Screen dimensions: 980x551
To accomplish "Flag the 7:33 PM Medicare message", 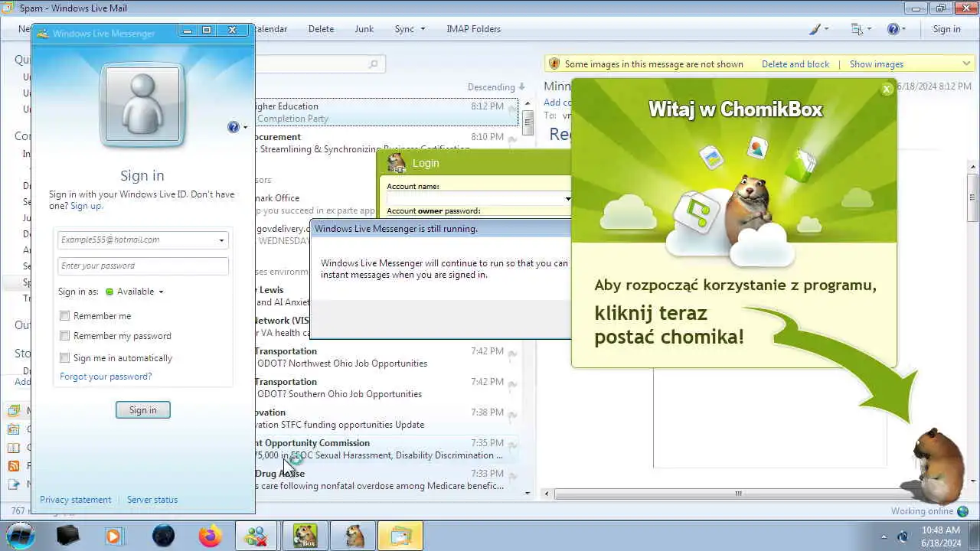I will 512,476.
